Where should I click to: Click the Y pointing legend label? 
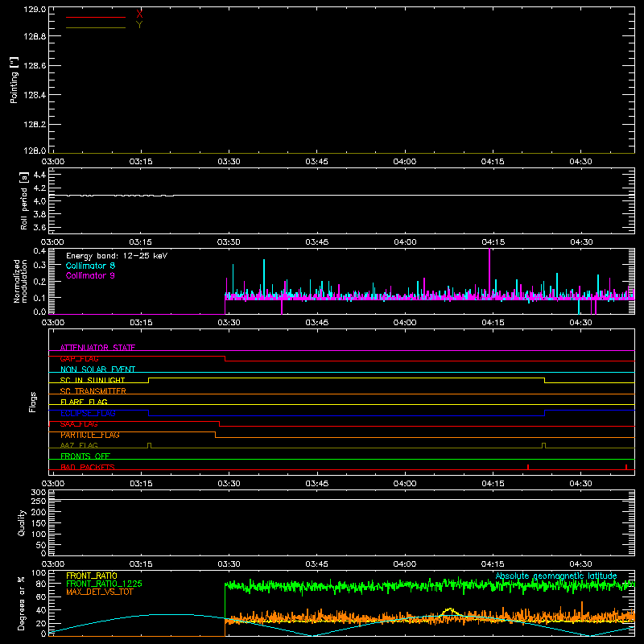[x=139, y=25]
